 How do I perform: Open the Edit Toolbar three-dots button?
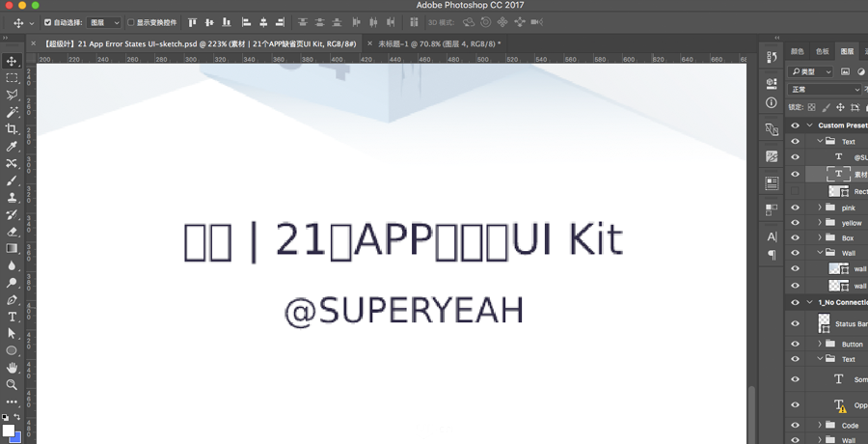[x=11, y=402]
